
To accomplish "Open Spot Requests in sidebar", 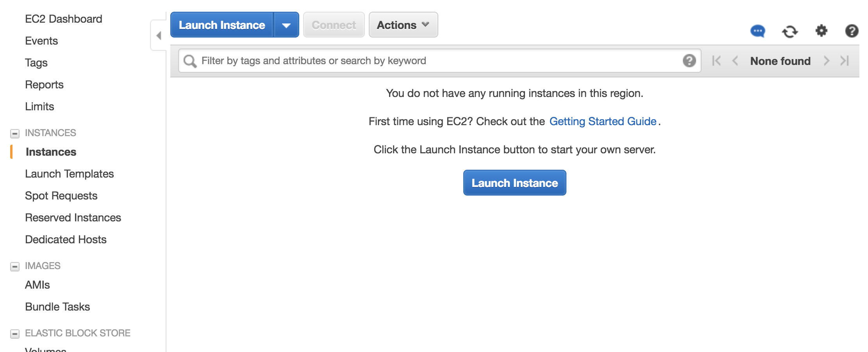I will pos(61,196).
